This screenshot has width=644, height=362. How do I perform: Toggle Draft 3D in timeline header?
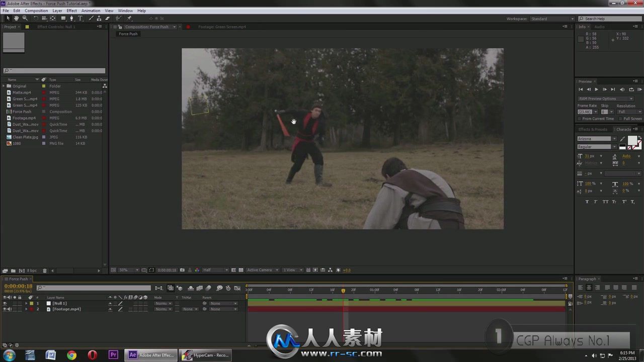coord(180,288)
